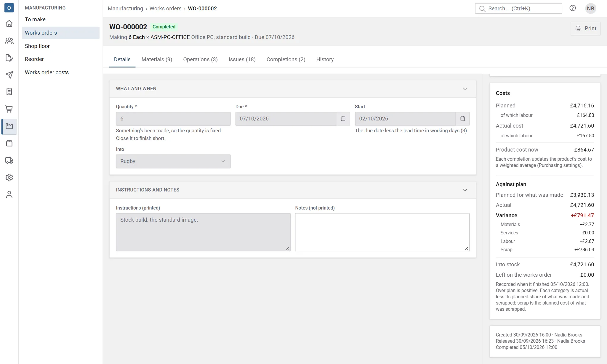Open the NB user avatar
Viewport: 607px width, 364px height.
[x=590, y=8]
